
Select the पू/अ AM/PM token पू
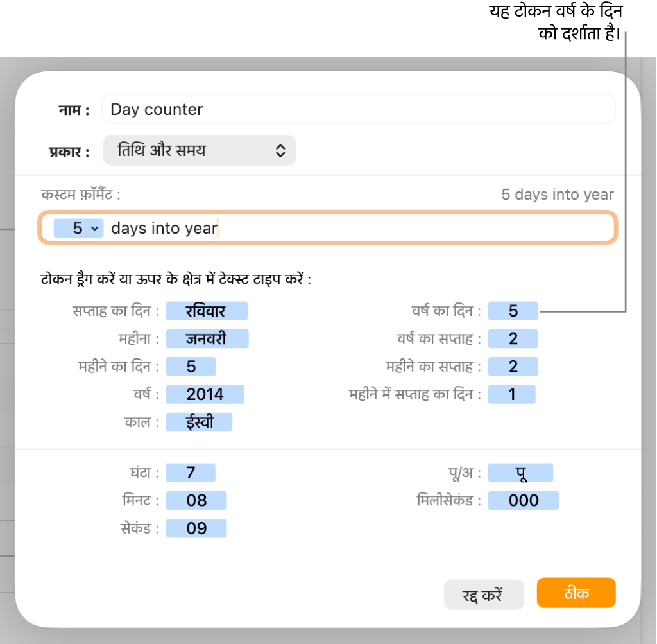coord(520,473)
